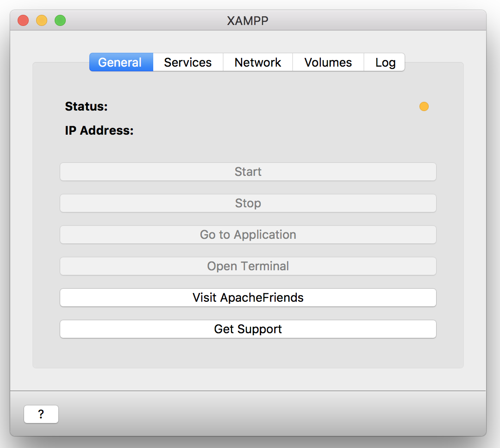Click Go to Application
The image size is (500, 448).
pyautogui.click(x=248, y=235)
